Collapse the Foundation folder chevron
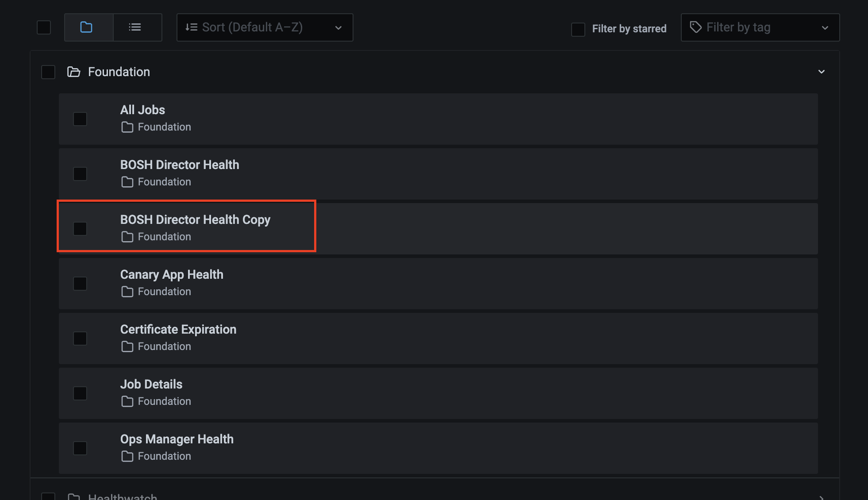 click(822, 72)
